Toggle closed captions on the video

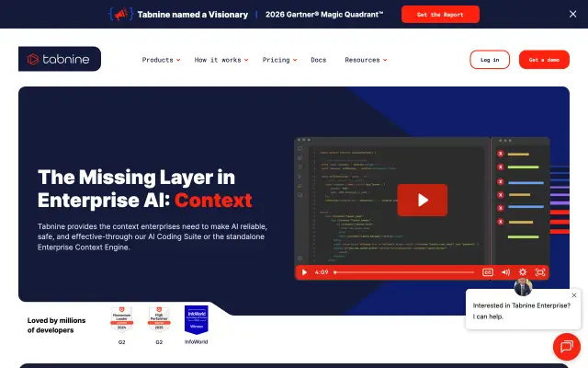(x=488, y=272)
